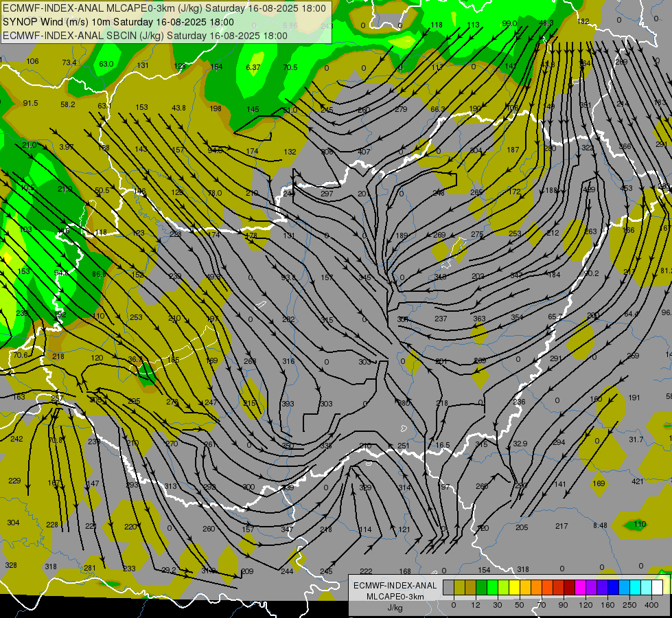Click legend subtitle 'MLCAPE0-3km'
672x618 pixels.
click(x=395, y=596)
